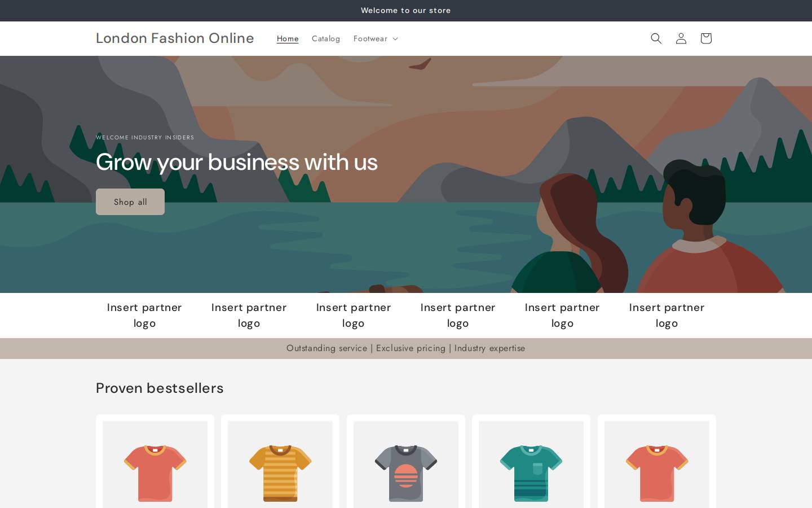Expand the Footwear menu chevron
Image resolution: width=812 pixels, height=508 pixels.
click(395, 39)
